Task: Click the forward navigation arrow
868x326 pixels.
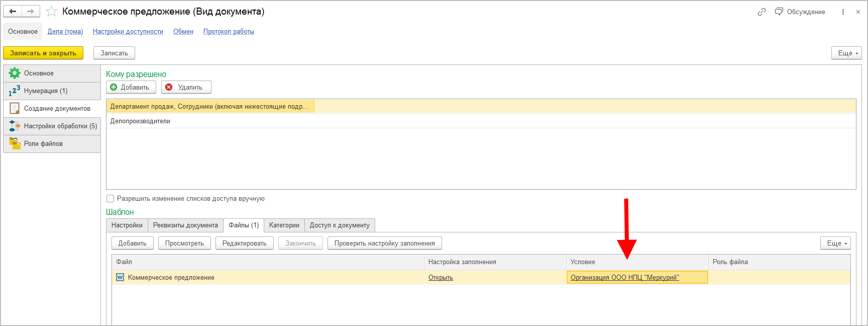Action: (31, 12)
